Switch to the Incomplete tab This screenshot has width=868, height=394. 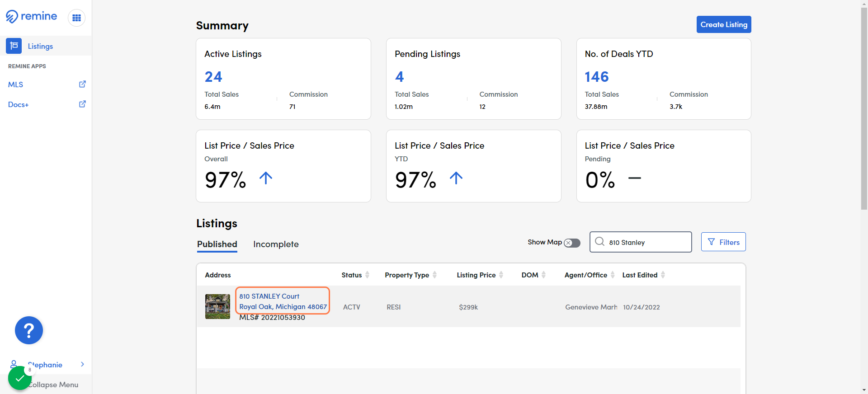click(x=276, y=244)
